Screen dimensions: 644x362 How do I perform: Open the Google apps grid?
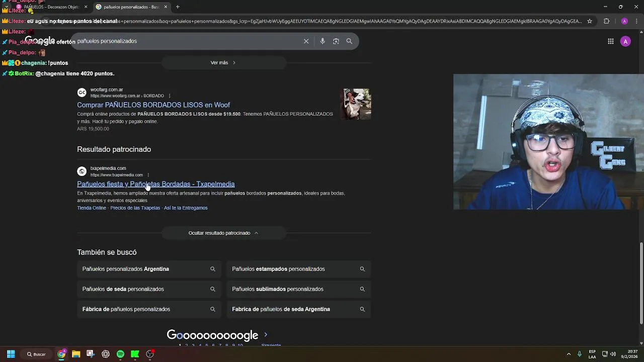[611, 42]
